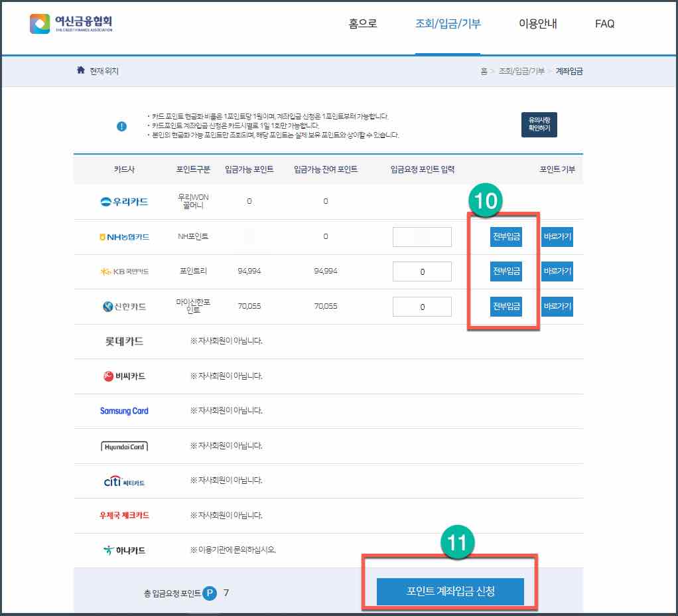
Task: Click the home icon beside 현재 위치
Action: tap(80, 70)
